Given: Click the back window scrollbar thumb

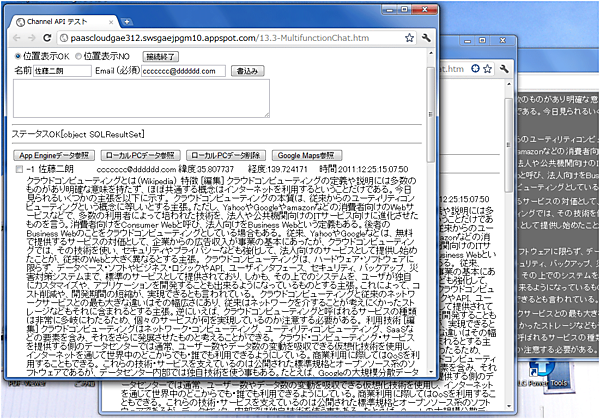Looking at the screenshot, I should click(509, 145).
